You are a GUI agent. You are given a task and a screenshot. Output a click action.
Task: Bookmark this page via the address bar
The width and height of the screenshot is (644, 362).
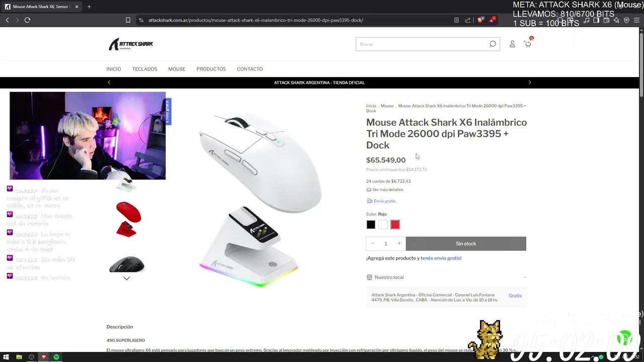(128, 20)
